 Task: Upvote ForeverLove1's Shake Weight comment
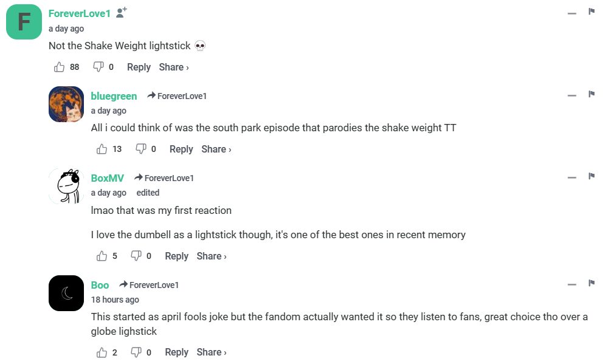[x=60, y=67]
